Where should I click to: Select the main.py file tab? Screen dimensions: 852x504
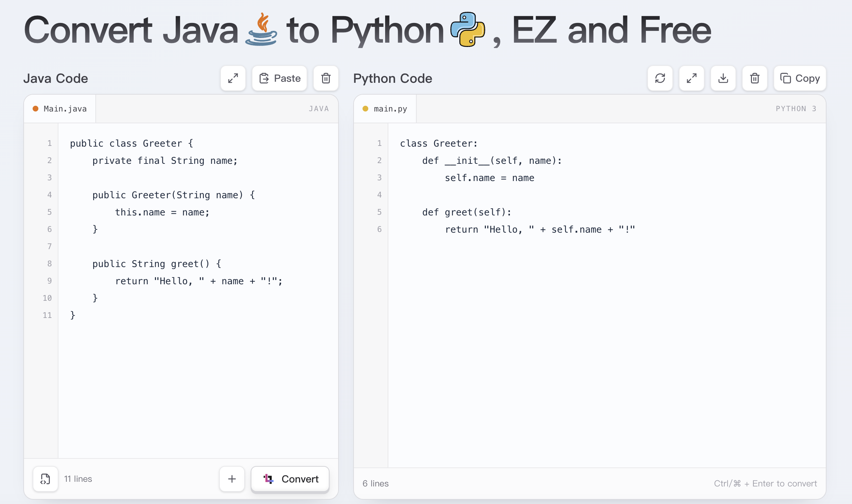385,109
